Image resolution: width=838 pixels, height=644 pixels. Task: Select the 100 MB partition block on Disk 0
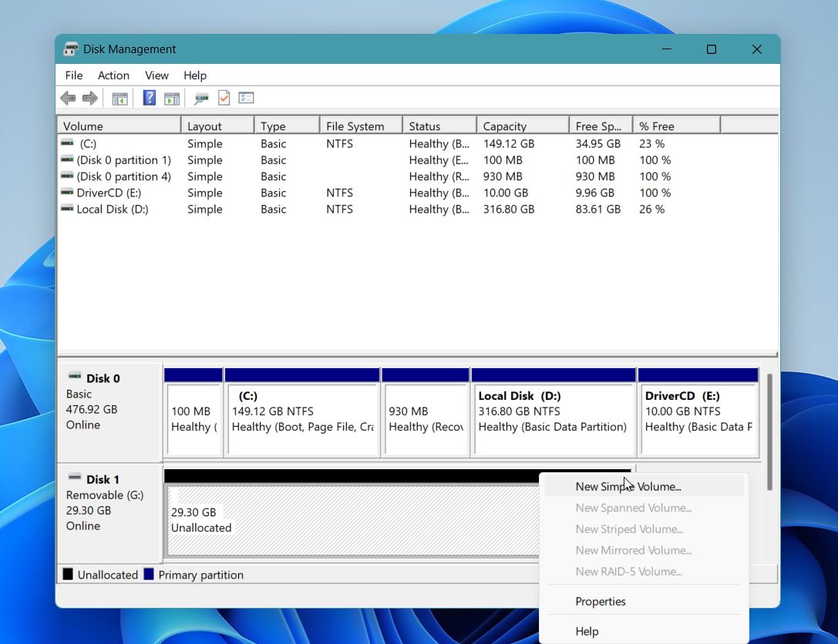[x=194, y=412]
